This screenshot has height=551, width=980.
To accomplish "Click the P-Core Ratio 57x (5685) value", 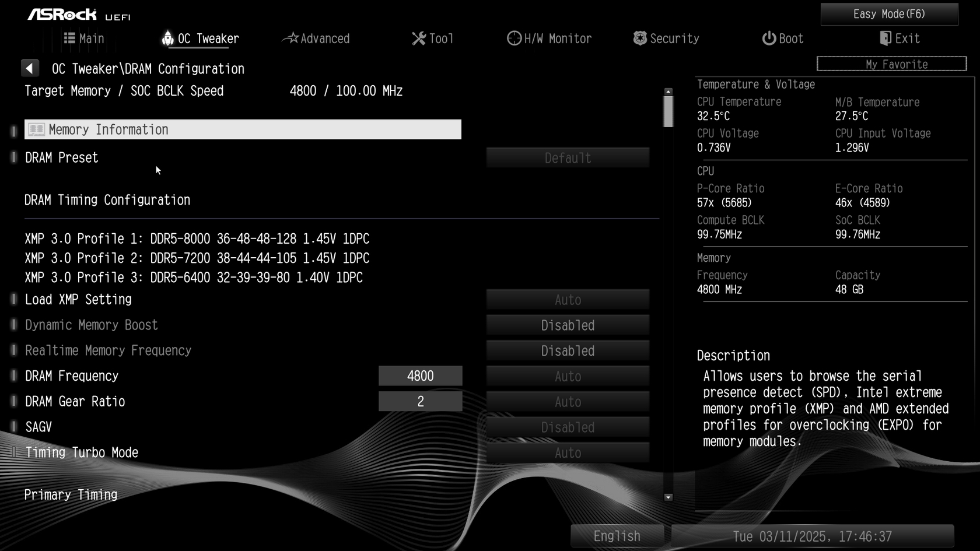I will click(x=724, y=203).
